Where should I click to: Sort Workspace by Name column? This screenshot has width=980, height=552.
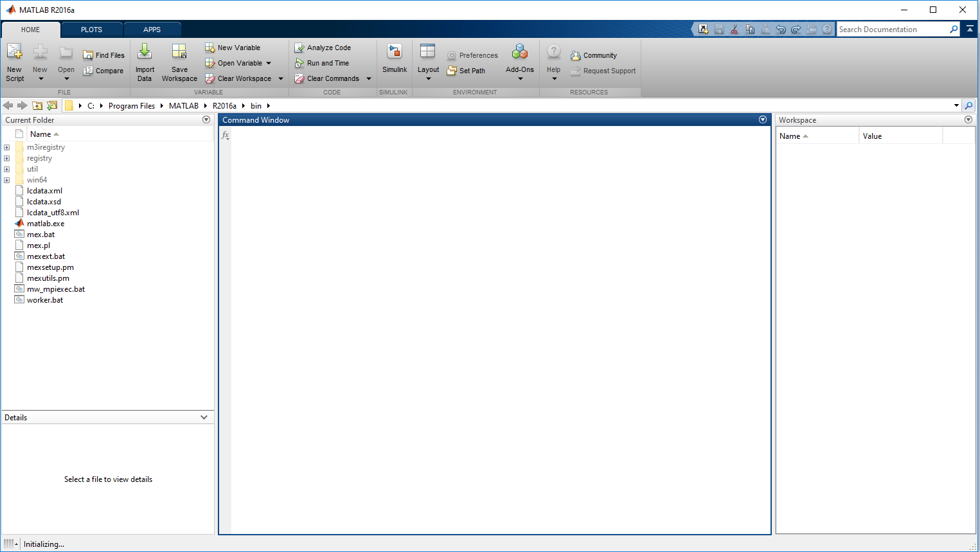[817, 136]
